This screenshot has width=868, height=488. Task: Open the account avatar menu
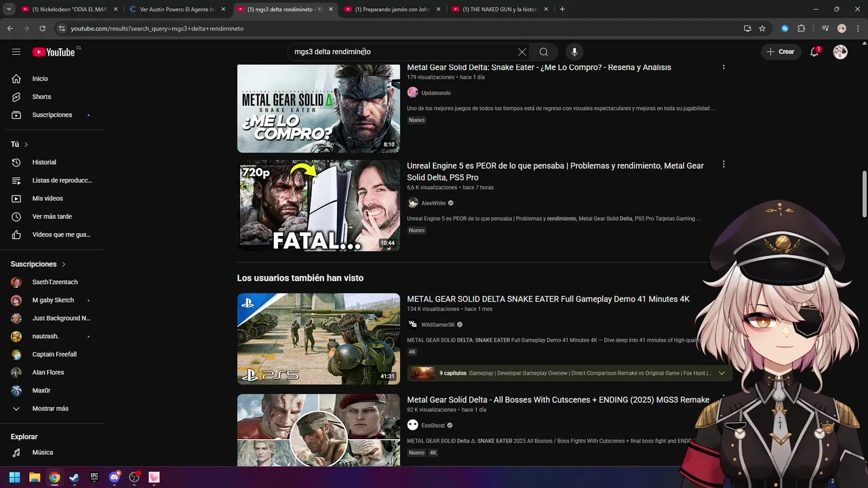(840, 52)
